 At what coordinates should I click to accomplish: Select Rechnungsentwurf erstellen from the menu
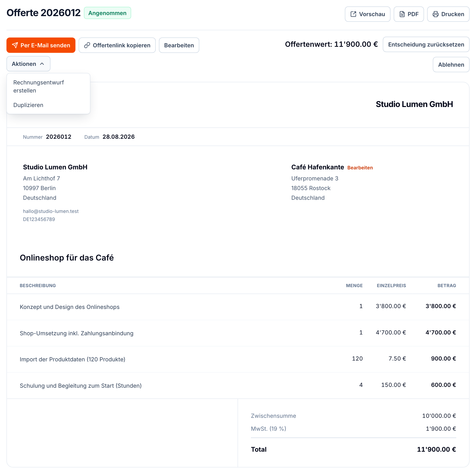pos(48,87)
